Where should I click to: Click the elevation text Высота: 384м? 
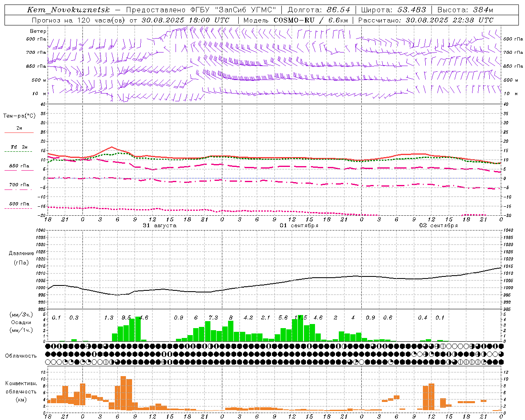pos(465,10)
